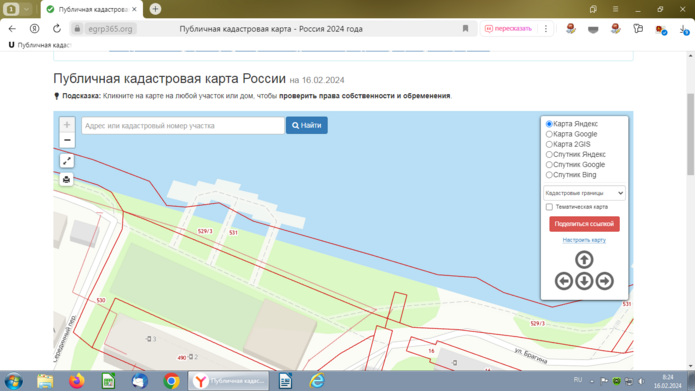
Task: Open spreadsheet app from taskbar
Action: pyautogui.click(x=108, y=381)
